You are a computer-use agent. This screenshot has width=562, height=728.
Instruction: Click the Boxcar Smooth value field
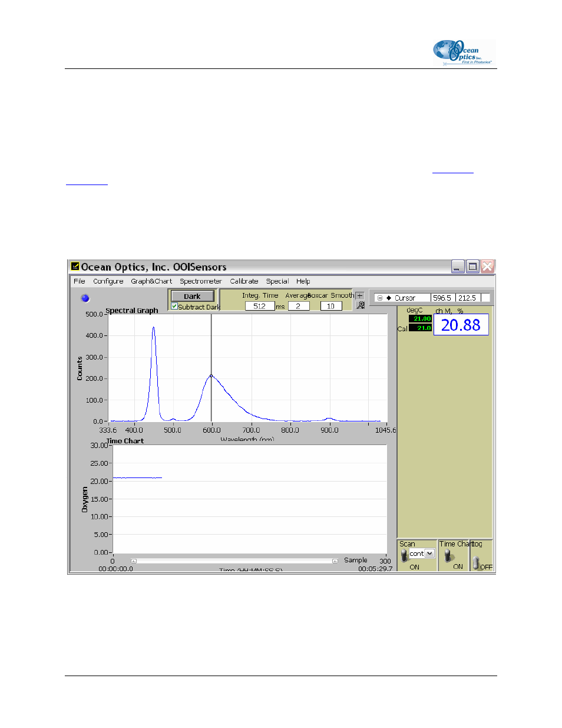click(331, 307)
